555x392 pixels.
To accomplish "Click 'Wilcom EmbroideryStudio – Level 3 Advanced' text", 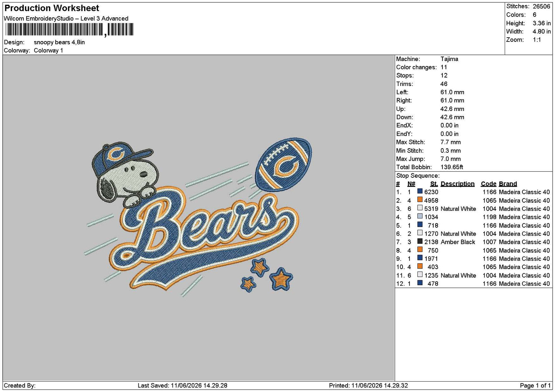I will tap(66, 18).
